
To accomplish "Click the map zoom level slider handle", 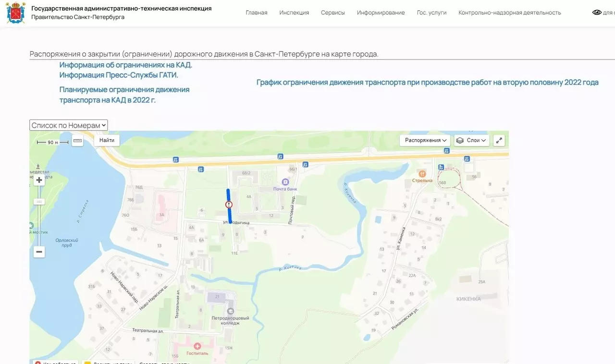I will coord(39,202).
